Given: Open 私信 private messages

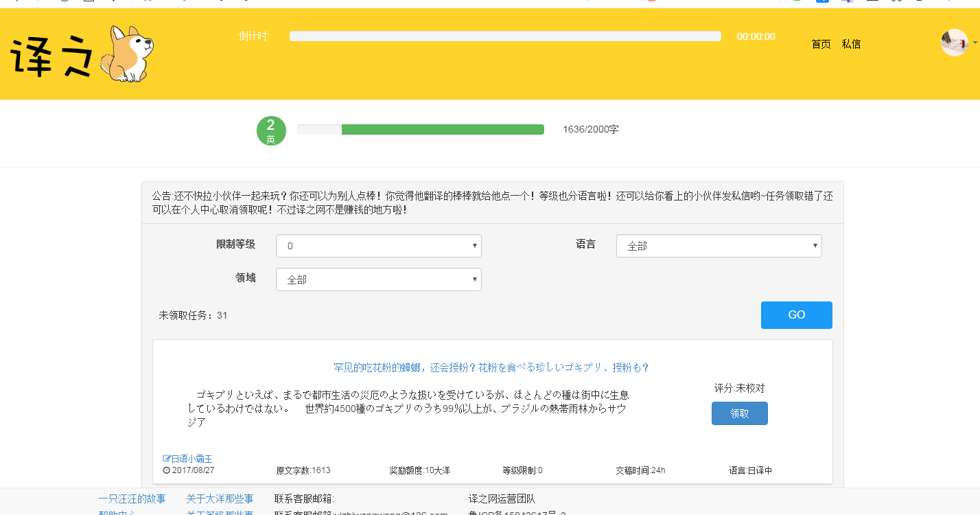Looking at the screenshot, I should click(x=851, y=44).
